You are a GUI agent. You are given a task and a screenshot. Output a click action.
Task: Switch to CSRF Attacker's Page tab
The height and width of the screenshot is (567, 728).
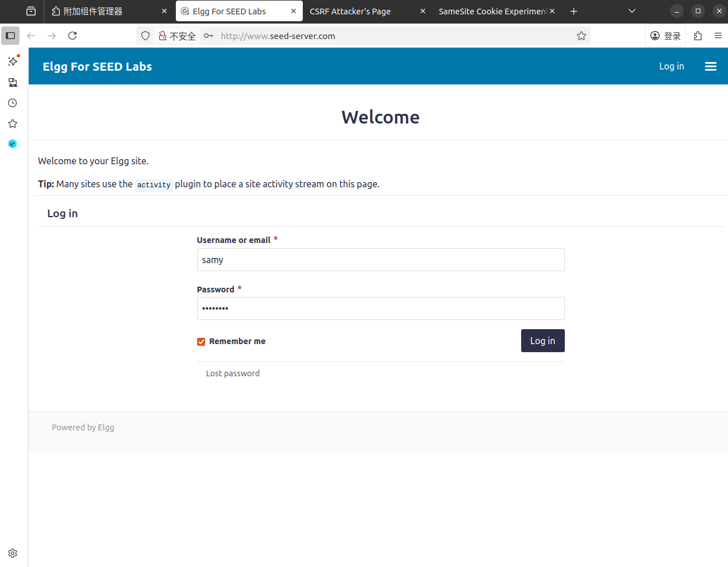tap(368, 11)
